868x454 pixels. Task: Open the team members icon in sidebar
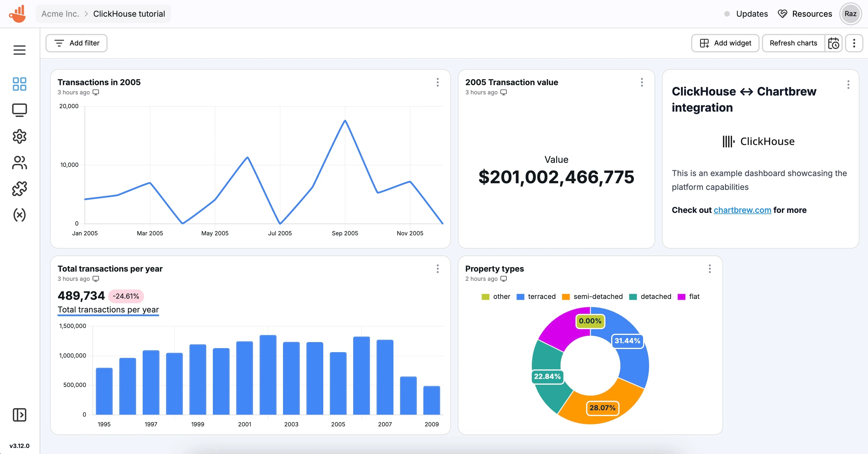(20, 163)
